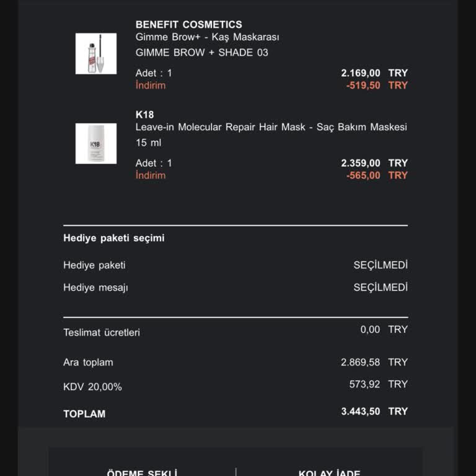The width and height of the screenshot is (476, 476).
Task: Open the K18 hair mask product image
Action: tap(96, 144)
